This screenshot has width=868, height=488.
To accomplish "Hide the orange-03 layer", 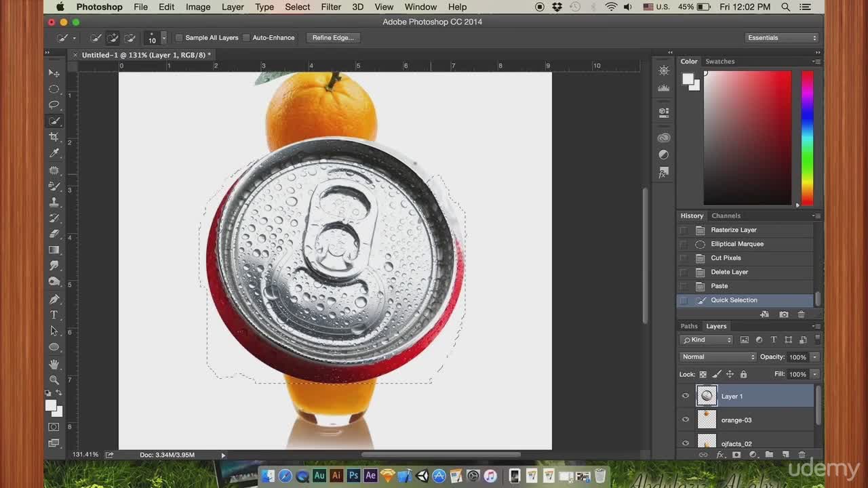I will tap(685, 420).
